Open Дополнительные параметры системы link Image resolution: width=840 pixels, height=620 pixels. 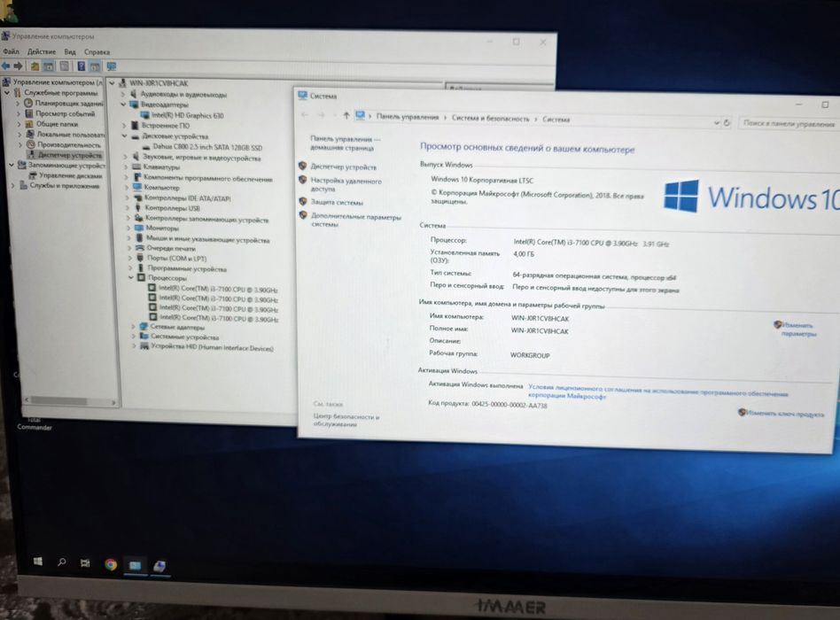click(355, 221)
